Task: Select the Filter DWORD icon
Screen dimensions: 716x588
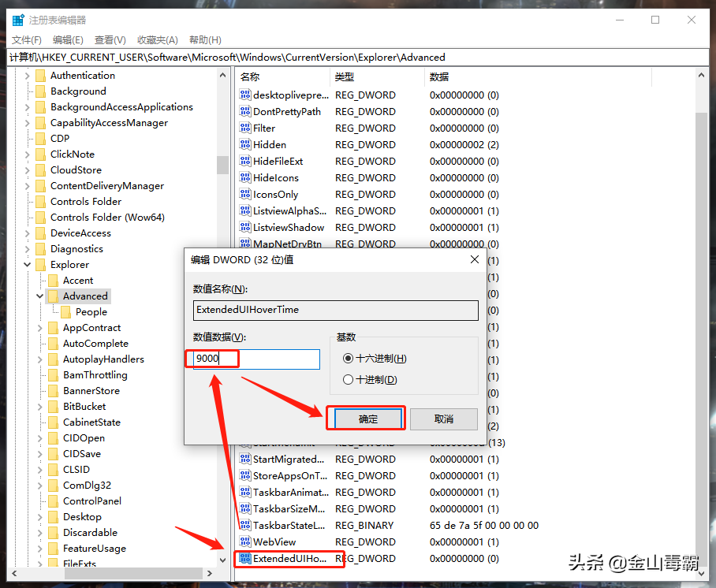Action: coord(245,128)
